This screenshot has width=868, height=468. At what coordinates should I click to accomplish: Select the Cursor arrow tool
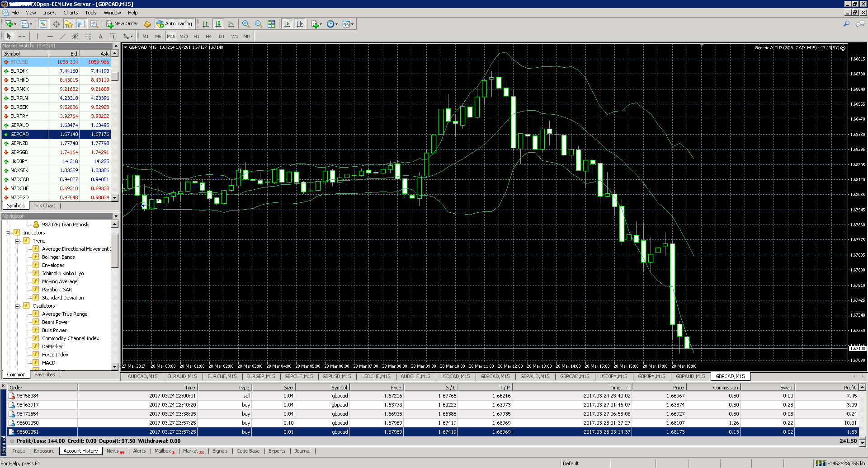pyautogui.click(x=9, y=36)
